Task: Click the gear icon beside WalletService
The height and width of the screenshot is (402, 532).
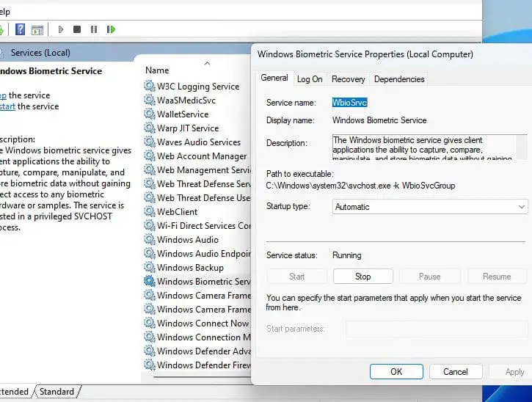Action: point(150,114)
